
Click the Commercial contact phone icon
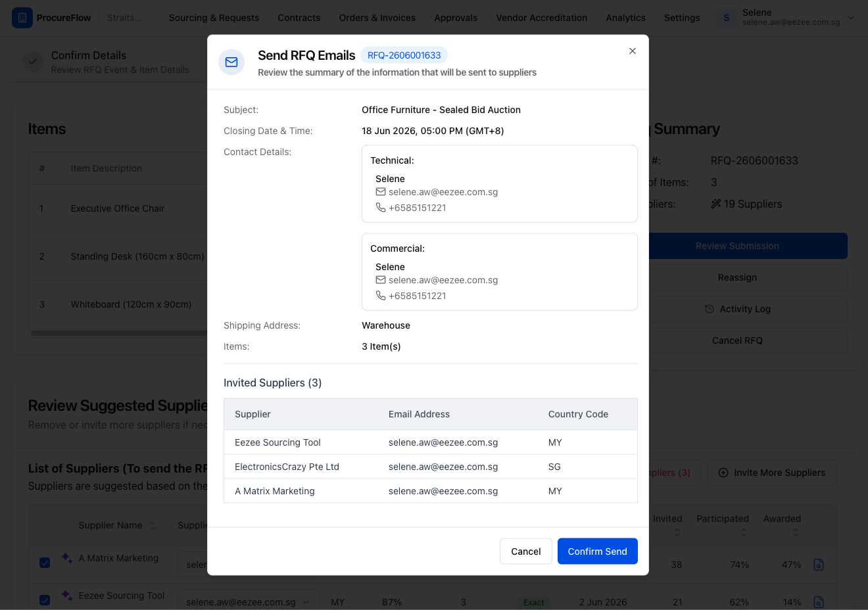pos(381,296)
